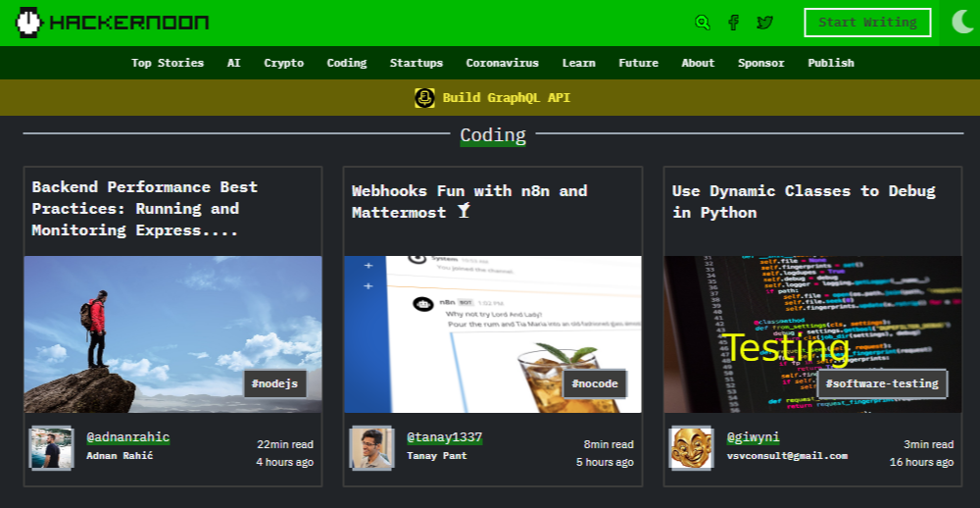Viewport: 980px width, 508px height.
Task: Open HackerNoon's Facebook page icon
Action: [x=734, y=23]
